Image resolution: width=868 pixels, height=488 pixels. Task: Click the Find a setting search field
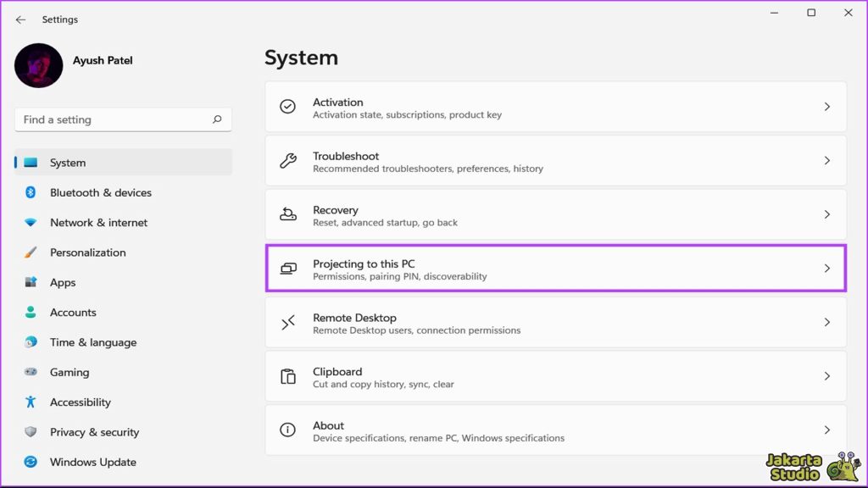coord(114,119)
